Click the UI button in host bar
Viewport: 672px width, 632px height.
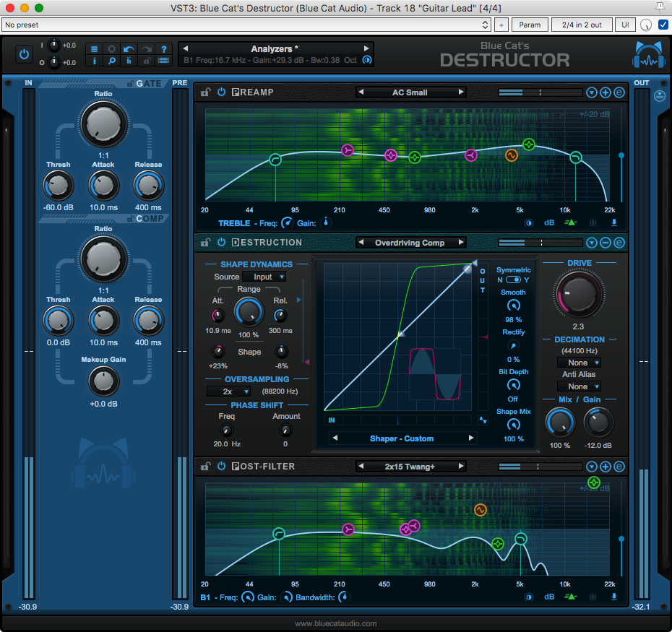[x=624, y=25]
